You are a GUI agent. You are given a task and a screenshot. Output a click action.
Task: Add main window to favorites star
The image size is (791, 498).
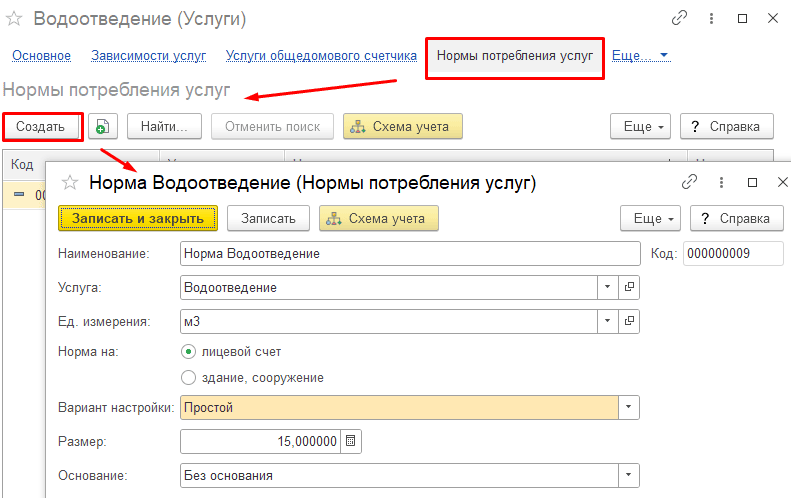point(14,19)
